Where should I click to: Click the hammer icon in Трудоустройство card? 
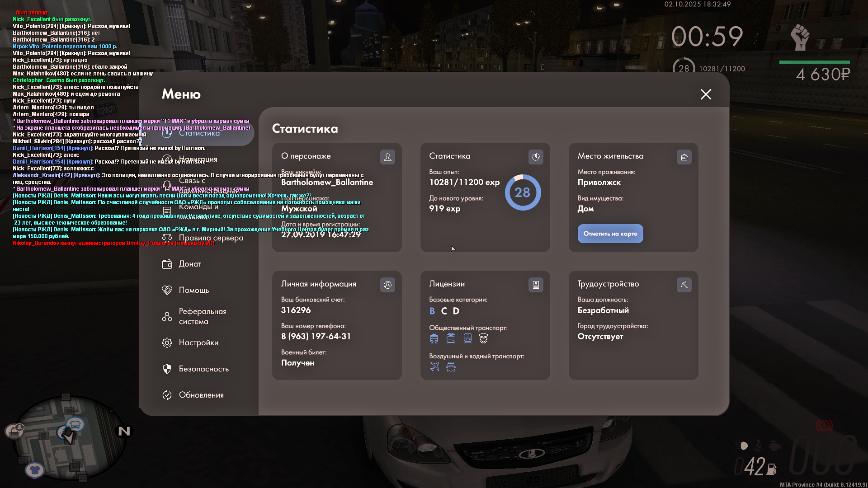[684, 285]
